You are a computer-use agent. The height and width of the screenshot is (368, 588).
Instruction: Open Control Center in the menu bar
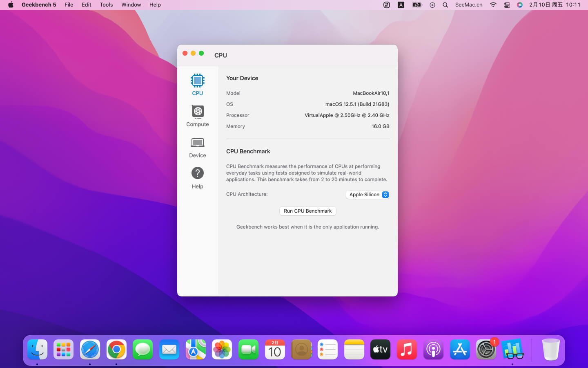point(507,5)
